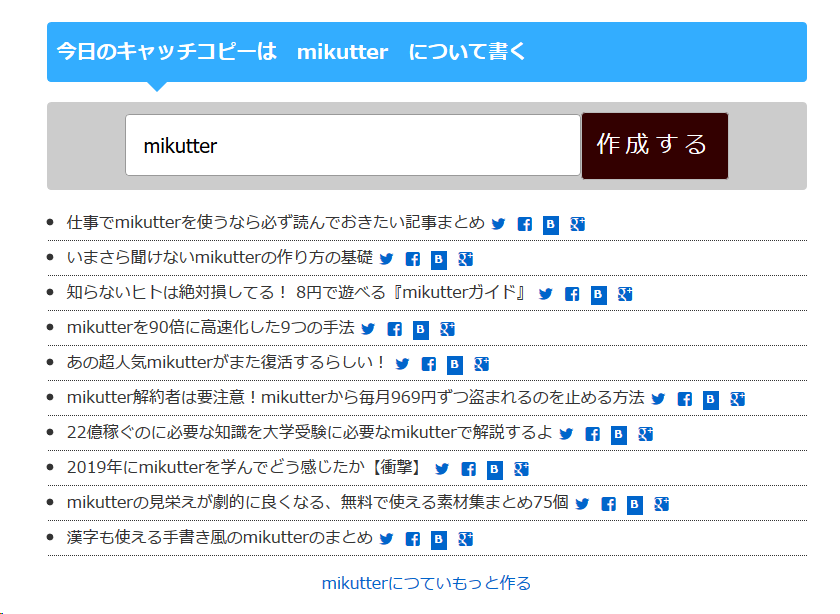Click the blue 今日のキャッチコピー banner
The height and width of the screenshot is (614, 840).
coord(426,52)
